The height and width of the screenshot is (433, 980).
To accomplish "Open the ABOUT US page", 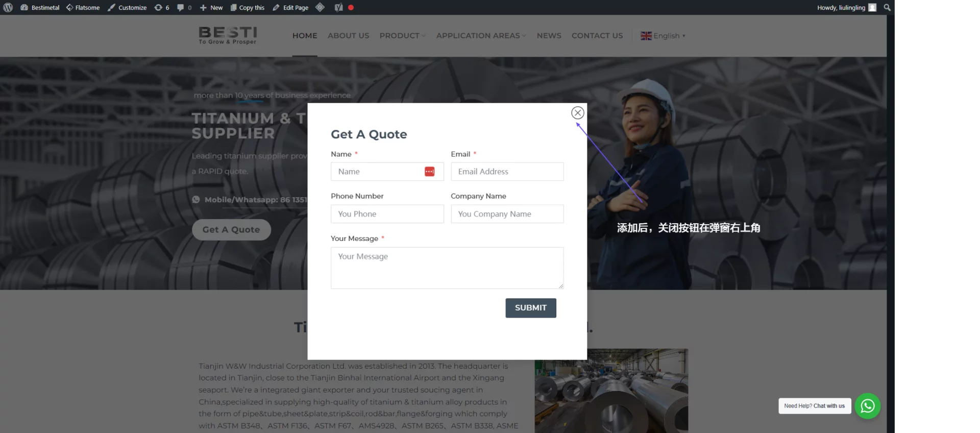I will (349, 36).
